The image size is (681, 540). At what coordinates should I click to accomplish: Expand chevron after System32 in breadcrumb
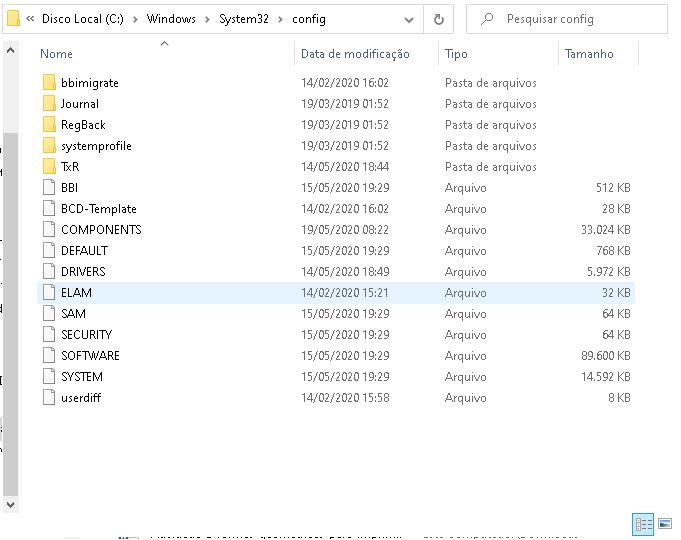(280, 19)
